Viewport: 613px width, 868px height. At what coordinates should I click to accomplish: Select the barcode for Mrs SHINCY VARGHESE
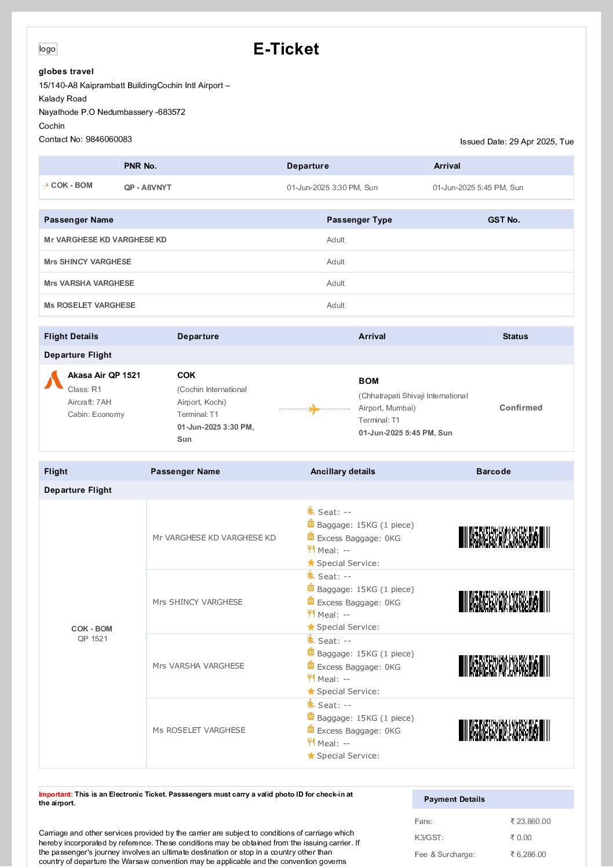(503, 602)
